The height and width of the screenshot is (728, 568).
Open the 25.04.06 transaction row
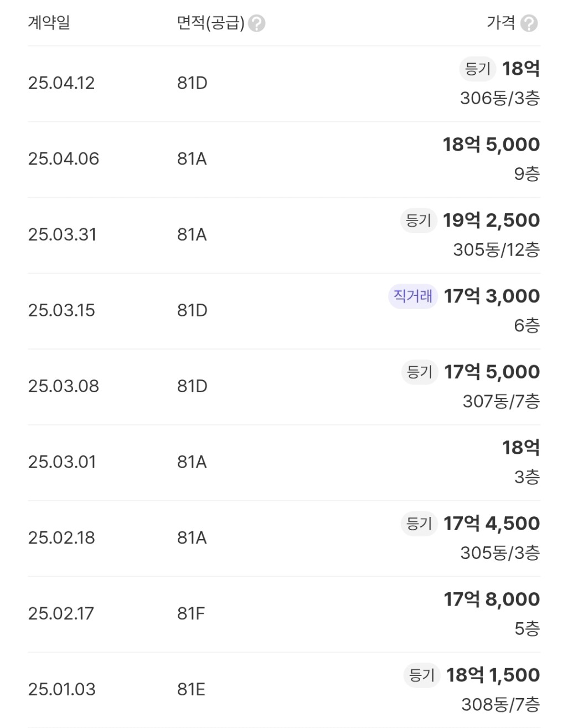pos(284,160)
